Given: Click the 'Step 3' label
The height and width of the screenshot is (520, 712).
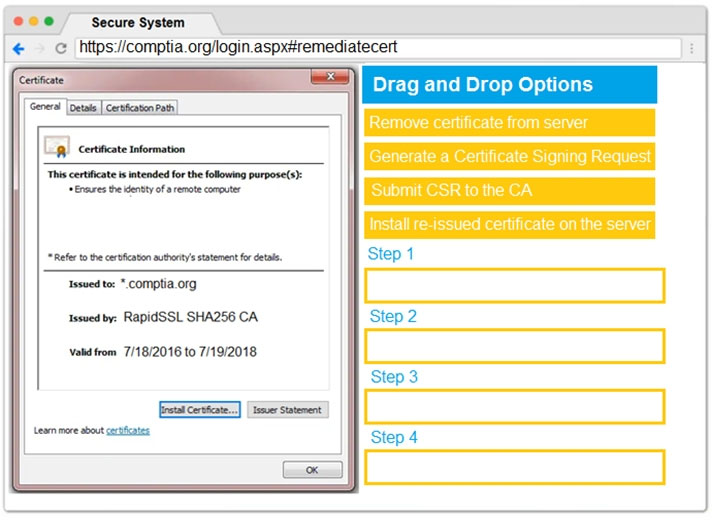Looking at the screenshot, I should (x=394, y=377).
